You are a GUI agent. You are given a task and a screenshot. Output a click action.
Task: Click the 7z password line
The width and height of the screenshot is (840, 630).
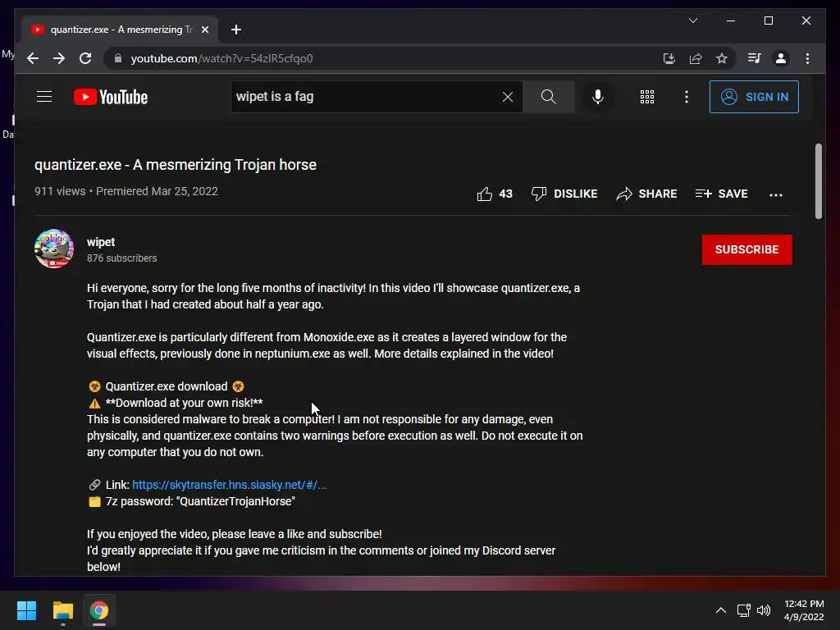tap(192, 501)
